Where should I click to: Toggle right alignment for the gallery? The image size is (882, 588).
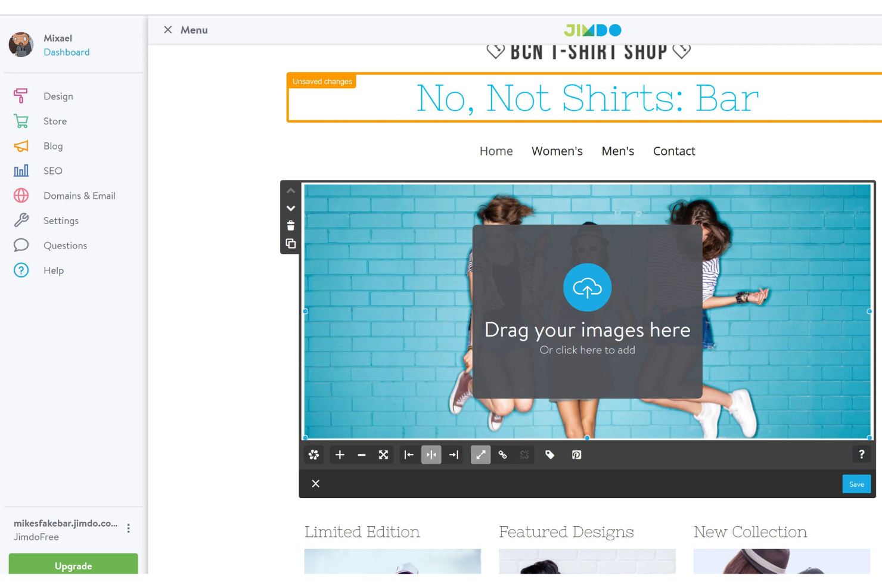click(453, 455)
